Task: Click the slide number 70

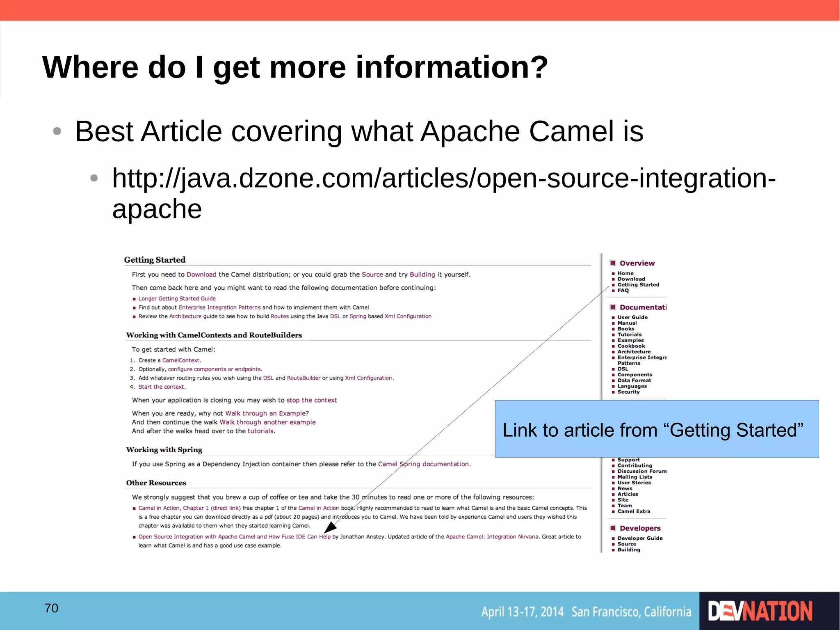Action: tap(51, 608)
